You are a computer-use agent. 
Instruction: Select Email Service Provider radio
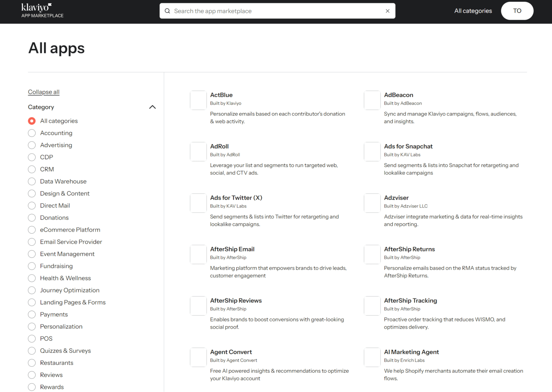(32, 242)
